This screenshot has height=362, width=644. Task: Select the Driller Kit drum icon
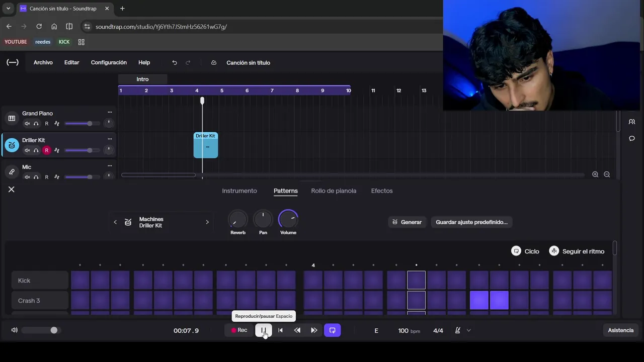pos(12,145)
